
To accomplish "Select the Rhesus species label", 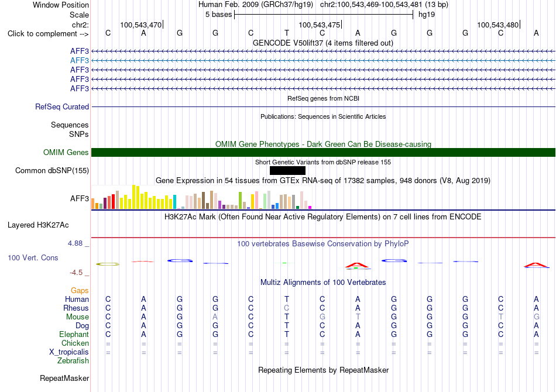I will tap(76, 308).
